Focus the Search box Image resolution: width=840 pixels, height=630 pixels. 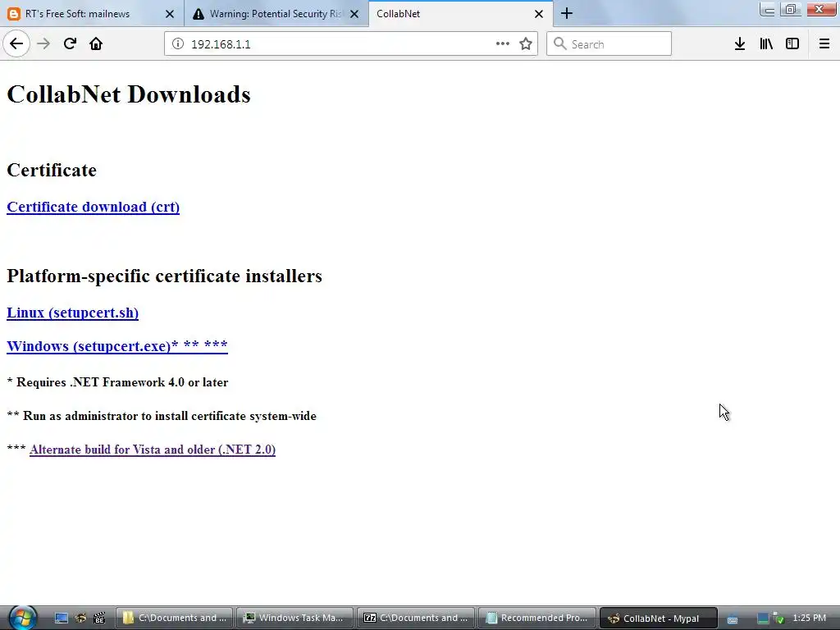(609, 43)
